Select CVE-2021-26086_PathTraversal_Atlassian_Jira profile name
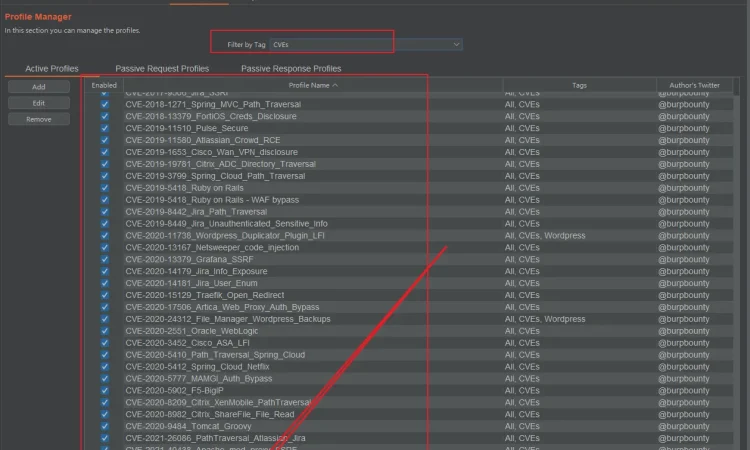Image resolution: width=750 pixels, height=450 pixels. coord(215,438)
